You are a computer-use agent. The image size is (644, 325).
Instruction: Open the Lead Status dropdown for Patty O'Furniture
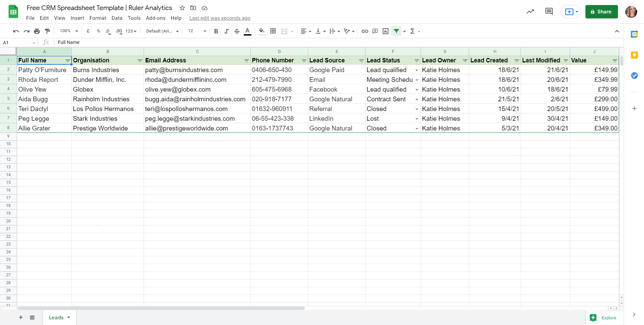(417, 70)
